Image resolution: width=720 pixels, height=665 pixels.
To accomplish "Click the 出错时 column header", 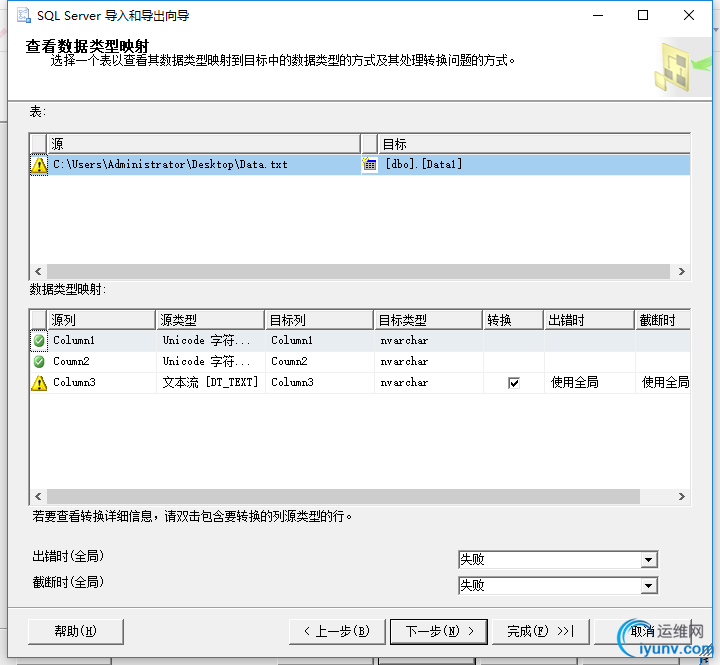I will [590, 320].
